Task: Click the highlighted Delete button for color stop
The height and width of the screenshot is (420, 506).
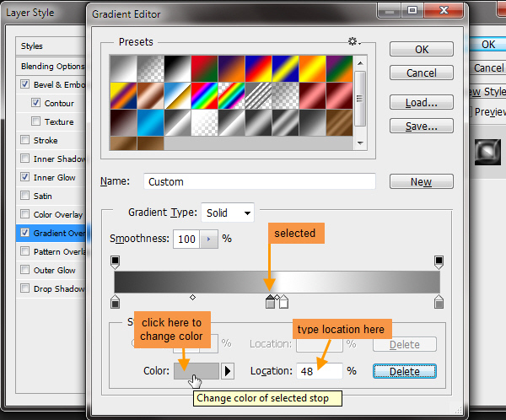Action: [405, 371]
